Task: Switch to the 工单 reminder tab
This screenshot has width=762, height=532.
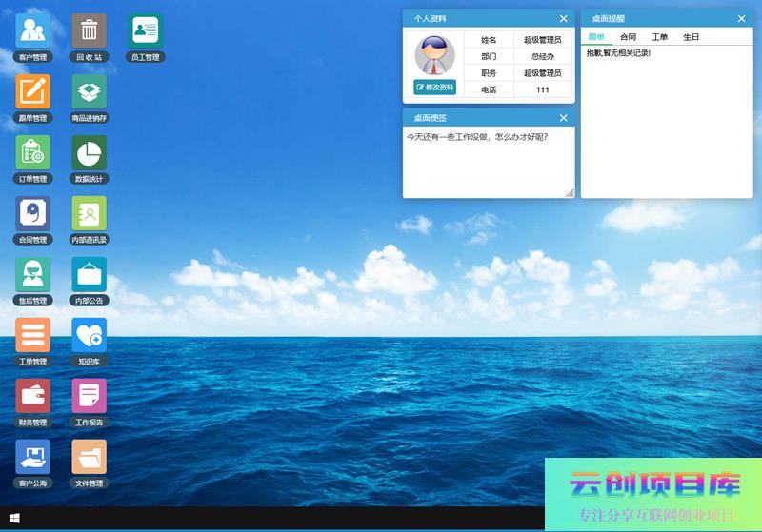Action: 659,37
